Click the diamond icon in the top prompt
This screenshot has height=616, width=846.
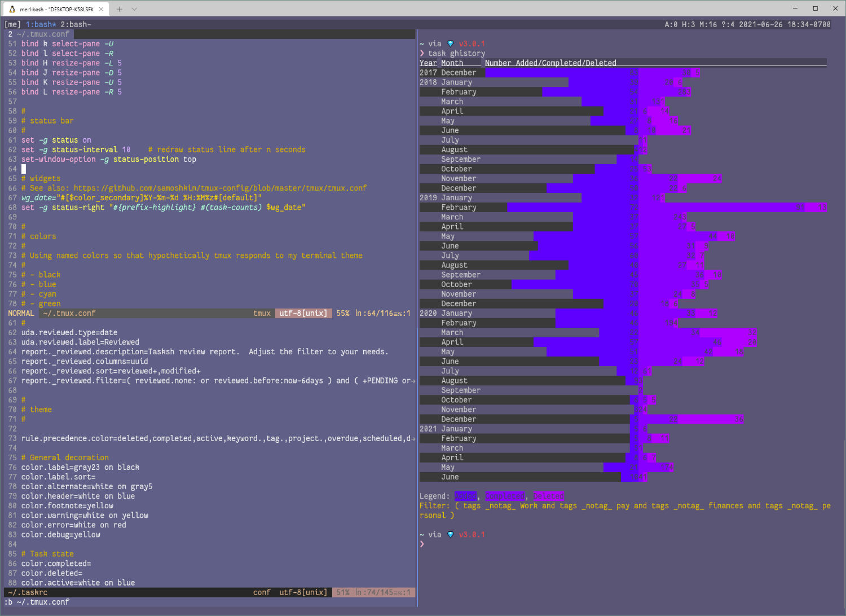[x=450, y=43]
